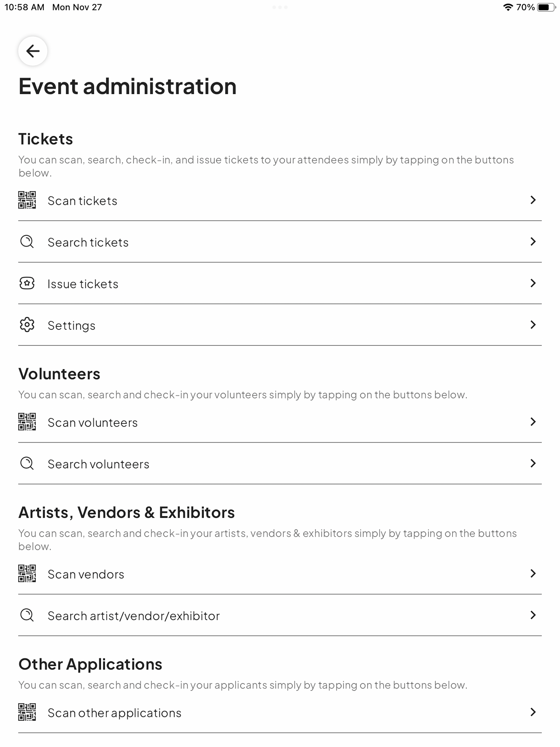This screenshot has height=747, width=560.
Task: Select the Search volunteers menu entry
Action: 280,463
